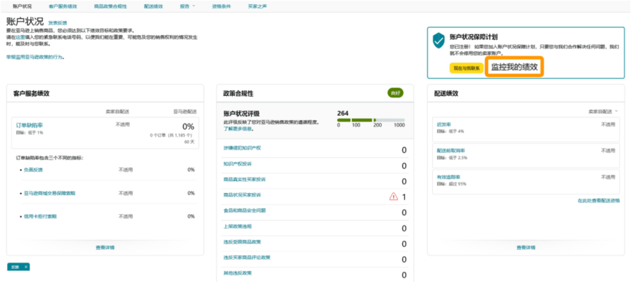Image resolution: width=644 pixels, height=282 pixels.
Task: Open 违反受限商品政策 link
Action: coord(242,241)
